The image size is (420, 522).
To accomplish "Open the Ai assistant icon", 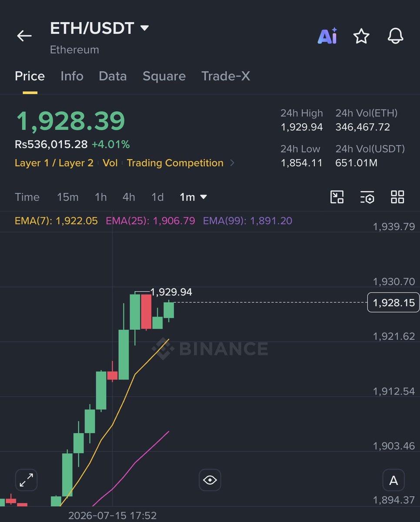I will [327, 36].
